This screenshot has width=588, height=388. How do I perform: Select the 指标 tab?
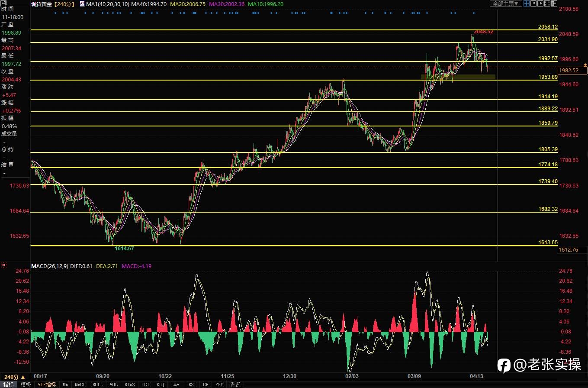coord(8,385)
